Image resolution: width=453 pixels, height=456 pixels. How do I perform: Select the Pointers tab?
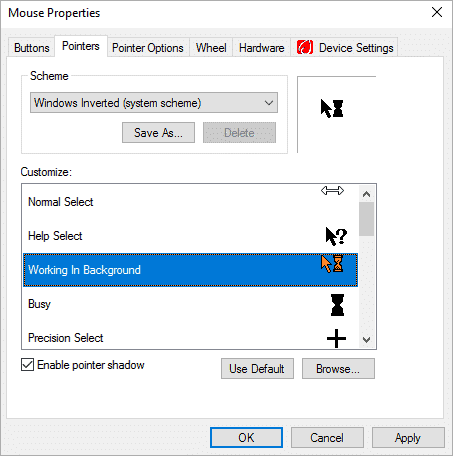(x=81, y=46)
